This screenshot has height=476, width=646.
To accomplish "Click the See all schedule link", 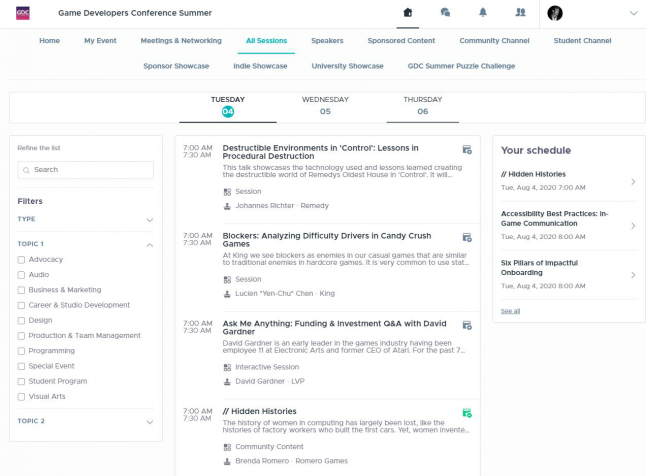I will tap(510, 311).
